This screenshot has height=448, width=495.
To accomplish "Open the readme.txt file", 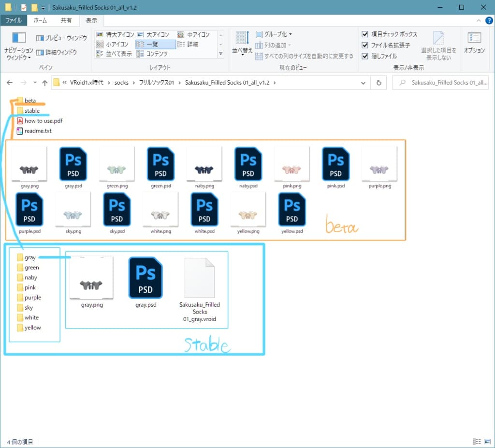I will point(38,131).
